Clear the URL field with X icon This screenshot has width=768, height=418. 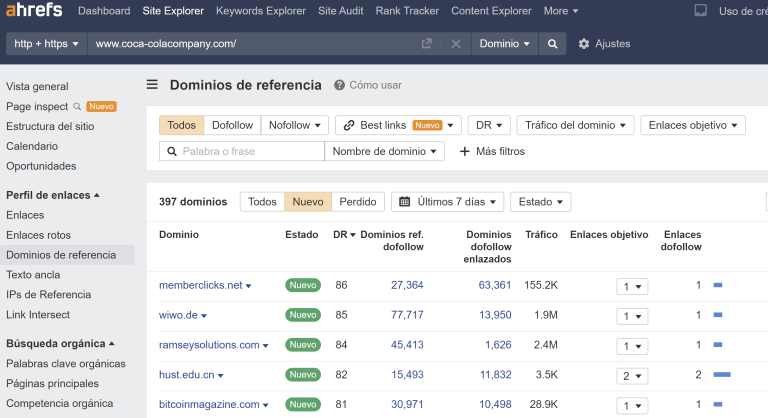coord(455,44)
